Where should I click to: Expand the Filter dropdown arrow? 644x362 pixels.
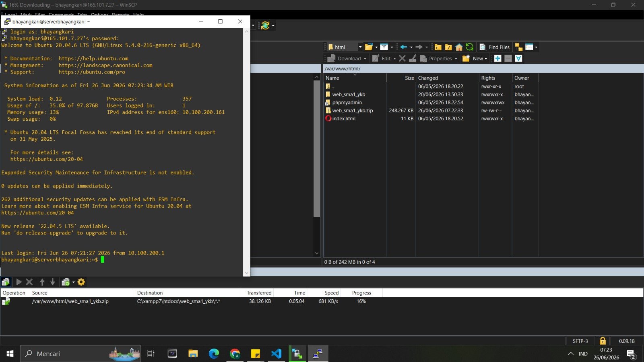point(392,47)
